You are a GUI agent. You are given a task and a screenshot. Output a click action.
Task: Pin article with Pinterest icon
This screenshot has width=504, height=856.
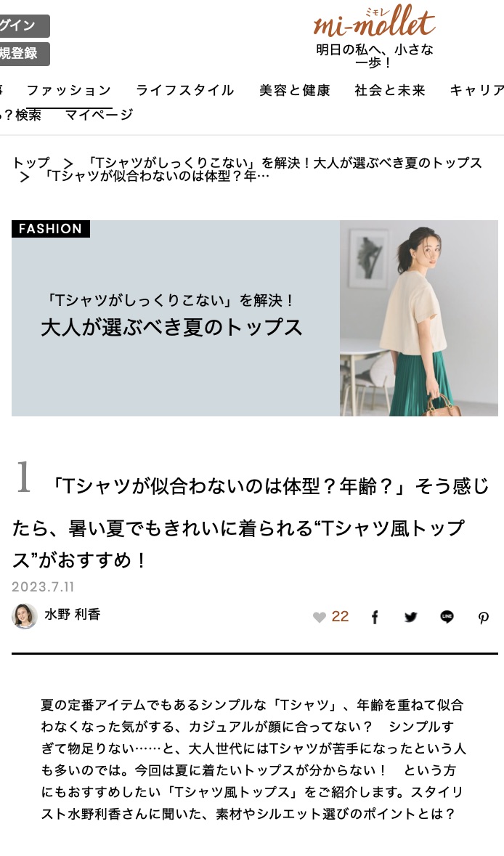[x=483, y=618]
